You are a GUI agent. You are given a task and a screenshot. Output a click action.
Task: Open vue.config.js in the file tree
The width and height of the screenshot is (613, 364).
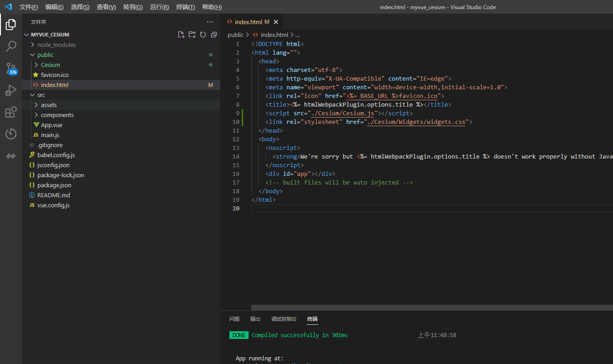[121, 205]
